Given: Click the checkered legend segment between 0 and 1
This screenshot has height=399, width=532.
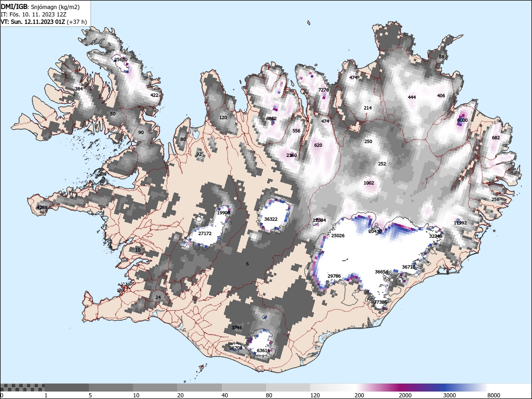Looking at the screenshot, I should click(22, 387).
